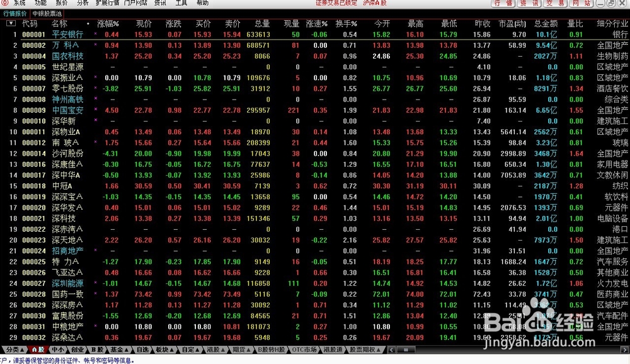Sort by 市盈(动) column header
This screenshot has height=364, width=630.
click(512, 24)
